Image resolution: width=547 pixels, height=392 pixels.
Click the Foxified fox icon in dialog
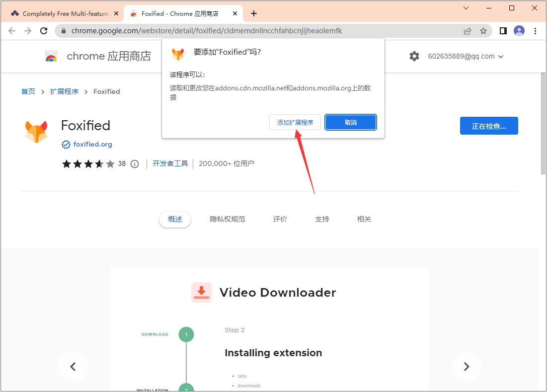click(x=177, y=53)
